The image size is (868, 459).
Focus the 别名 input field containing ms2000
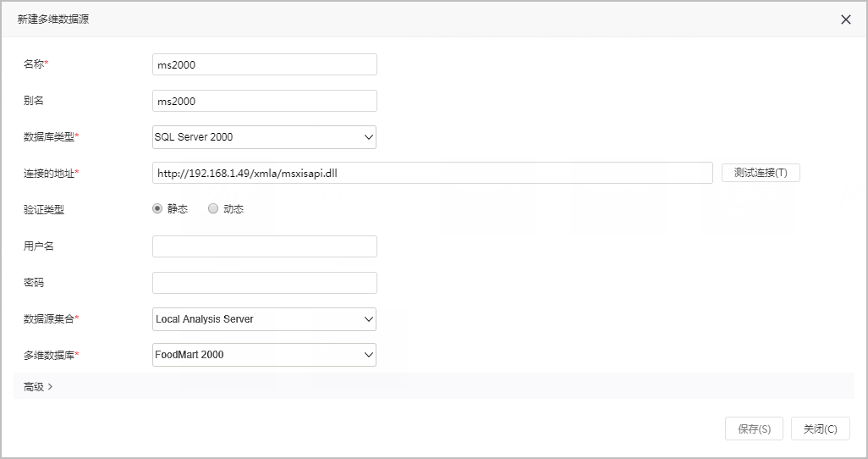tap(265, 101)
